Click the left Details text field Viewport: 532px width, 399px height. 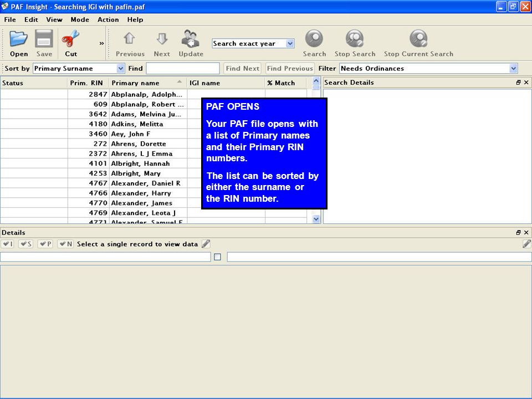click(x=105, y=257)
